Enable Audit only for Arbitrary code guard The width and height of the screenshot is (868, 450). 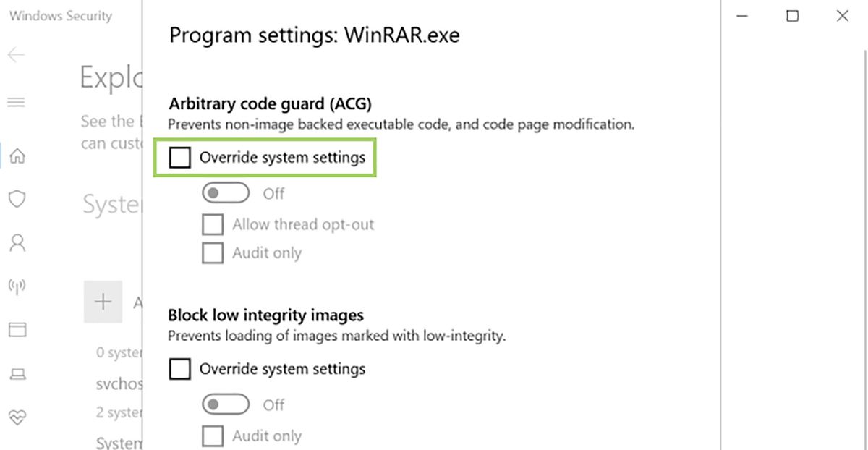click(212, 253)
